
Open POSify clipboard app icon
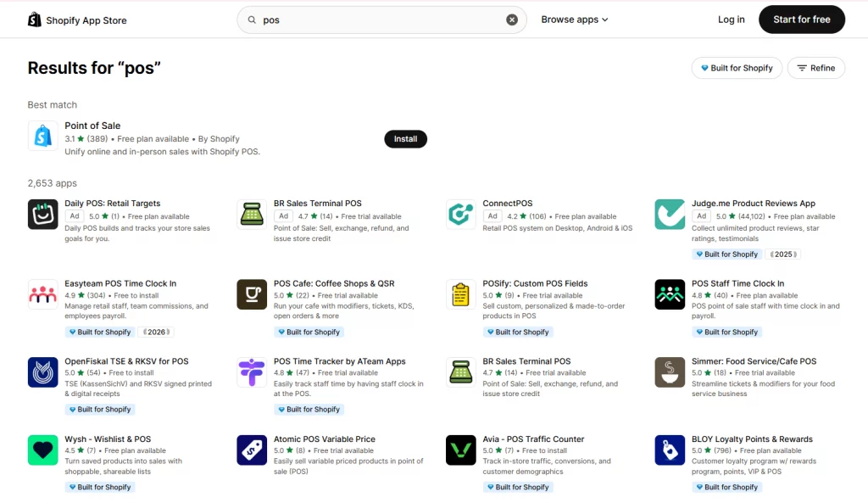(460, 294)
